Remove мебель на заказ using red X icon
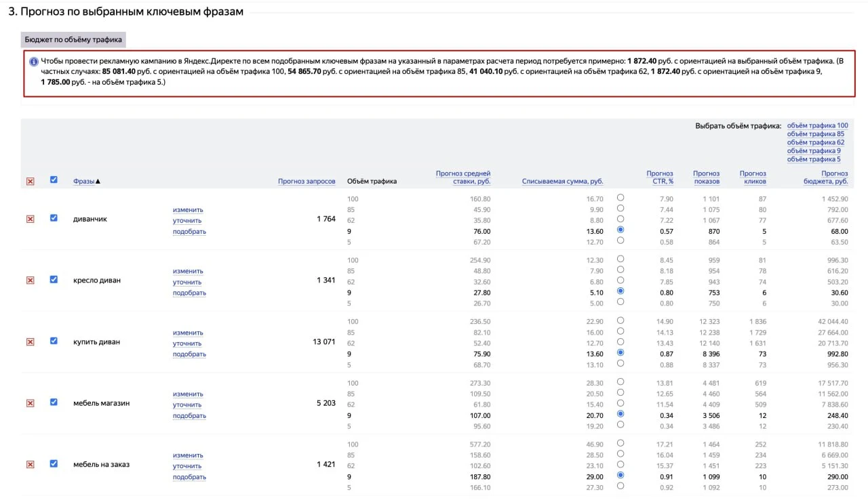 [x=30, y=465]
